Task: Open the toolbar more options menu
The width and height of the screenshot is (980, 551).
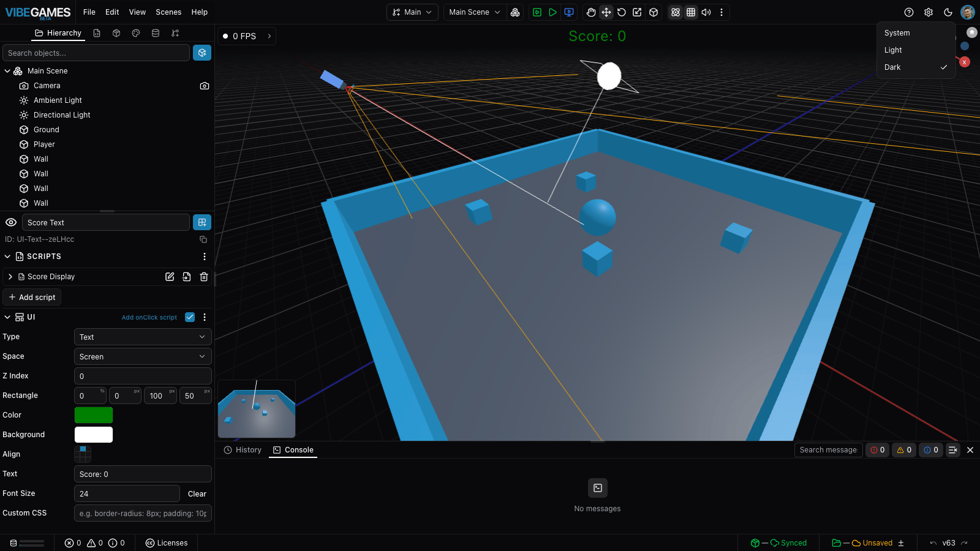Action: tap(722, 12)
